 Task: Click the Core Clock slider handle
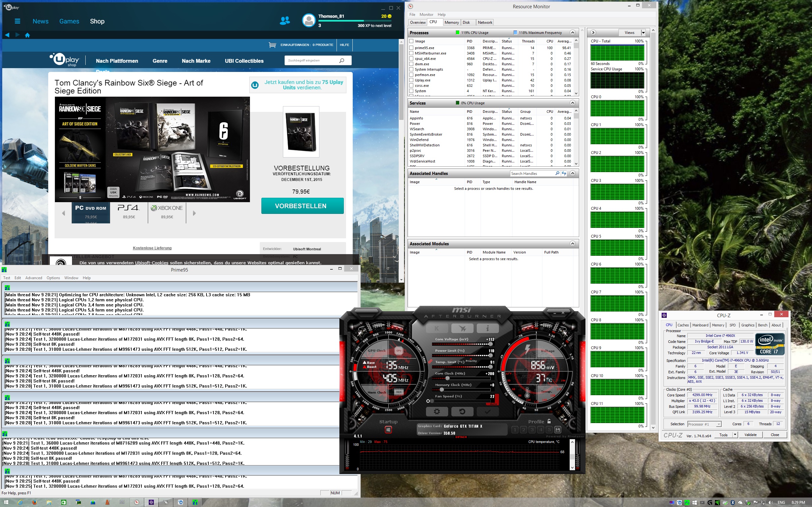(x=447, y=378)
